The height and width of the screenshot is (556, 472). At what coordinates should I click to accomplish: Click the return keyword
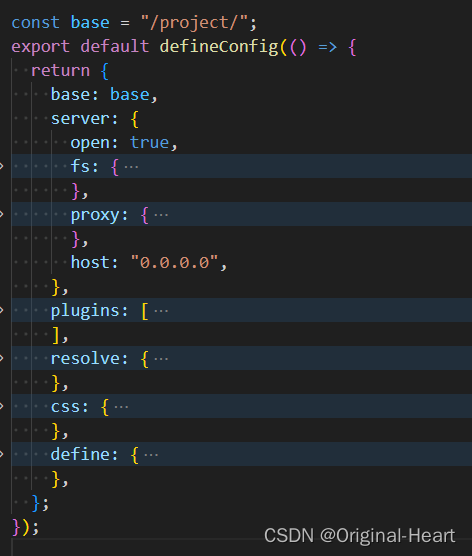(61, 71)
